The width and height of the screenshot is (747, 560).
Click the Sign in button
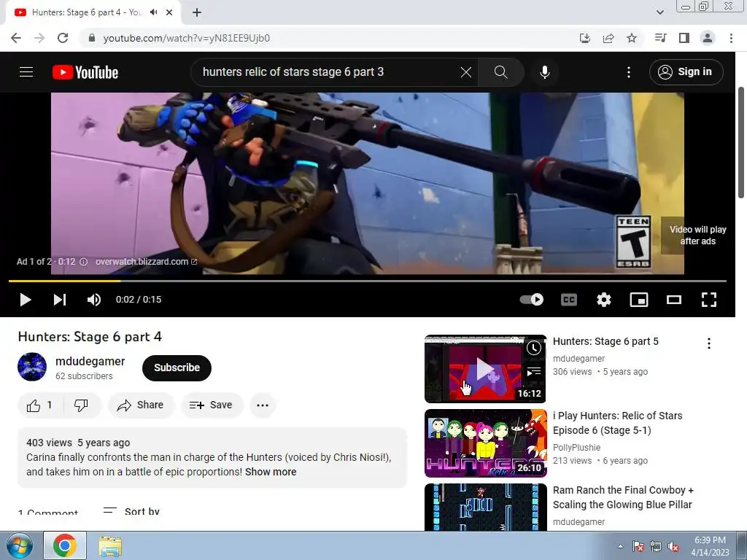pyautogui.click(x=686, y=72)
